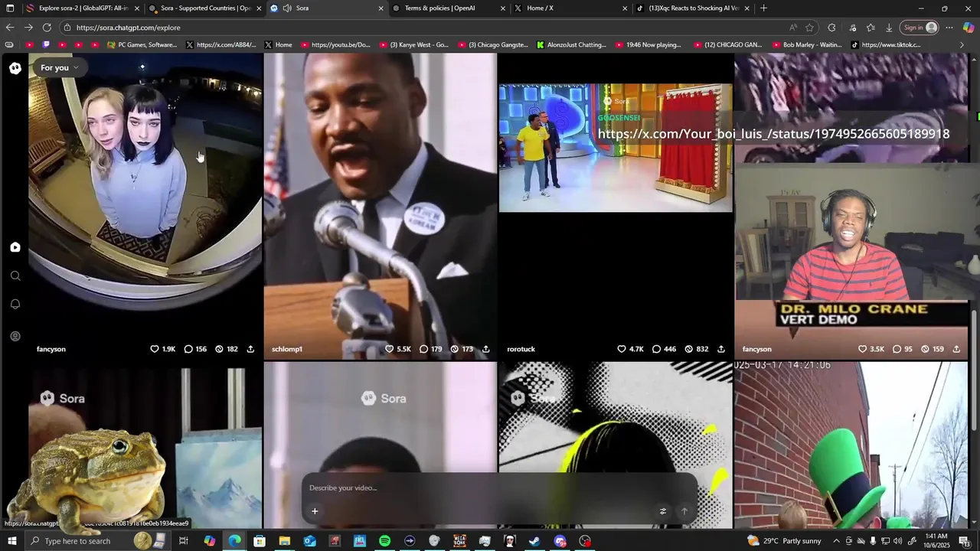This screenshot has height=551, width=980.
Task: Go back to the previous page
Action: (x=10, y=28)
